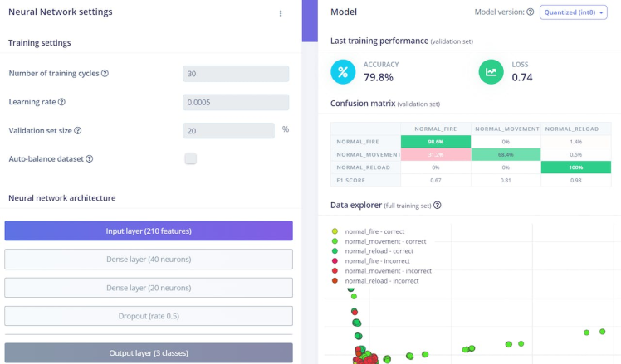Click the Number of training cycles field
Image resolution: width=621 pixels, height=364 pixels.
pyautogui.click(x=236, y=74)
